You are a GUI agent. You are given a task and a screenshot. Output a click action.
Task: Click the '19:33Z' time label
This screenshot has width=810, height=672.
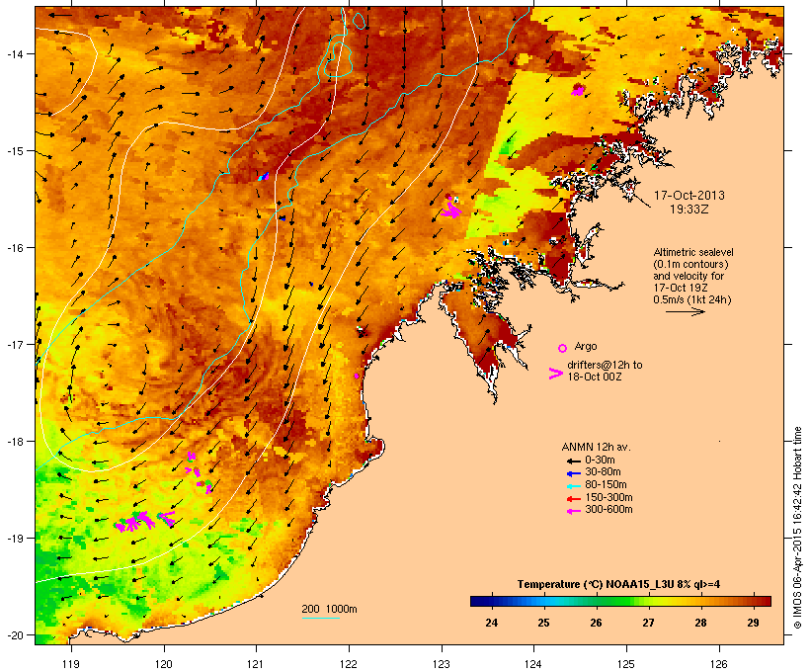(x=689, y=210)
